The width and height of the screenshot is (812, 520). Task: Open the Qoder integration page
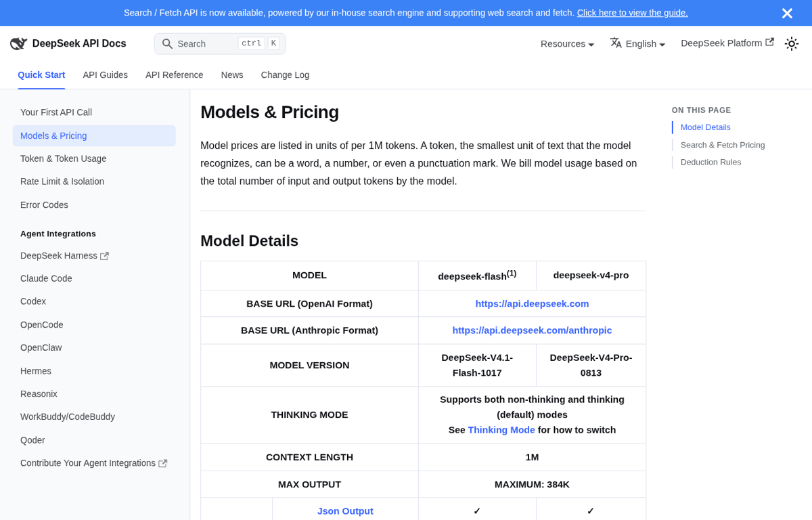(94, 440)
